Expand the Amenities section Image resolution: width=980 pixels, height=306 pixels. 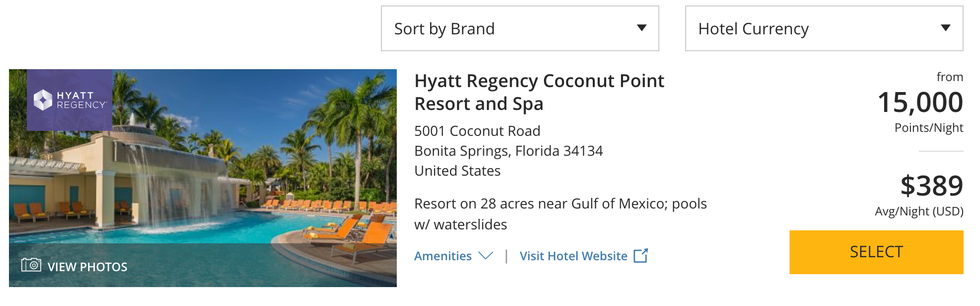coord(443,256)
